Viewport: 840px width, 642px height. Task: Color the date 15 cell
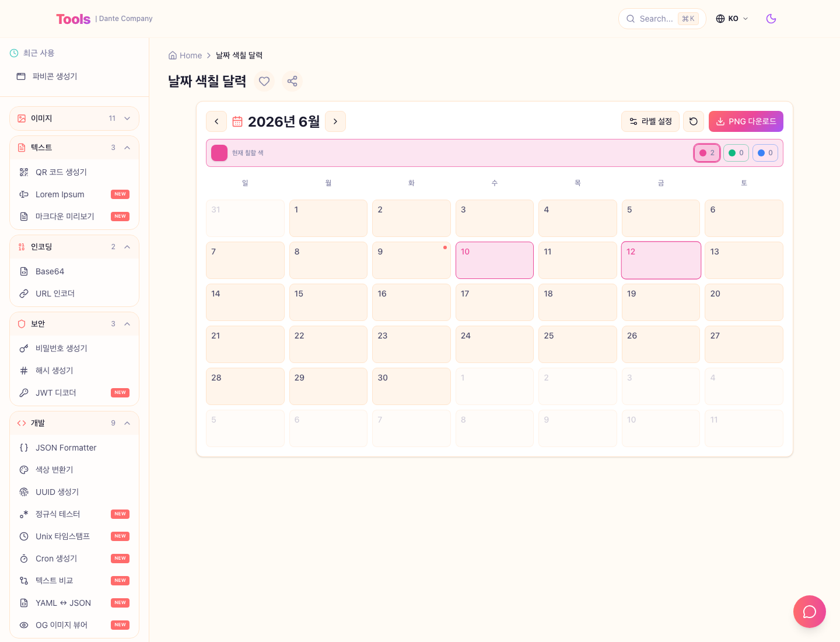[328, 302]
